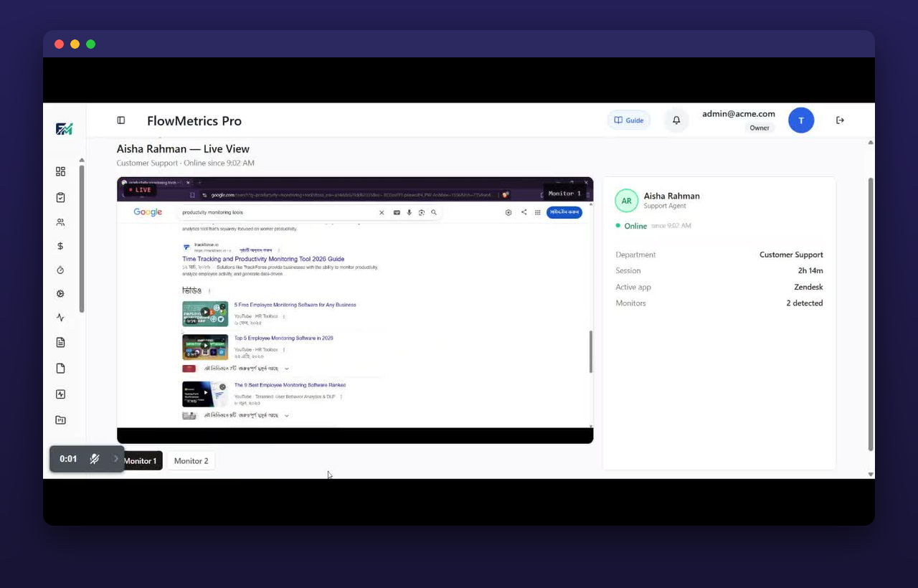This screenshot has height=588, width=918.
Task: Click the logout arrow icon
Action: coord(840,120)
